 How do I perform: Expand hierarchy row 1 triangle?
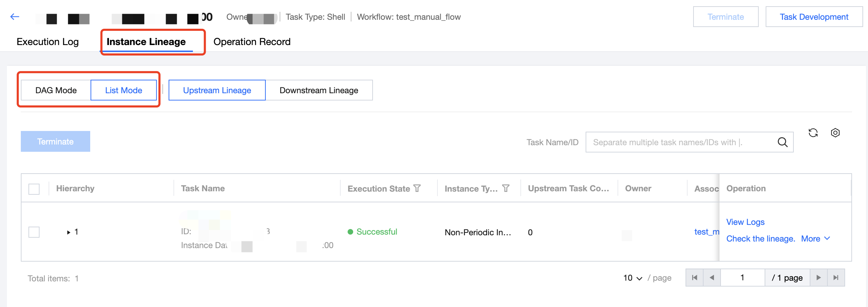(x=69, y=232)
